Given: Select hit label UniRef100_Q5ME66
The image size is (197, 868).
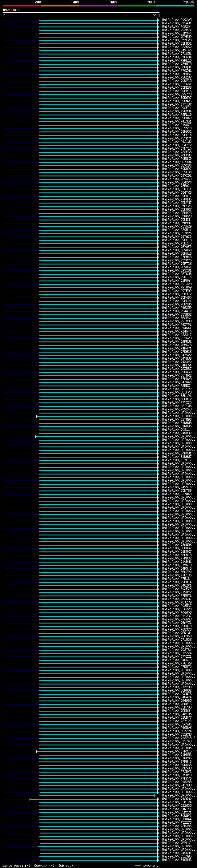Looking at the screenshot, I should pos(176,88).
